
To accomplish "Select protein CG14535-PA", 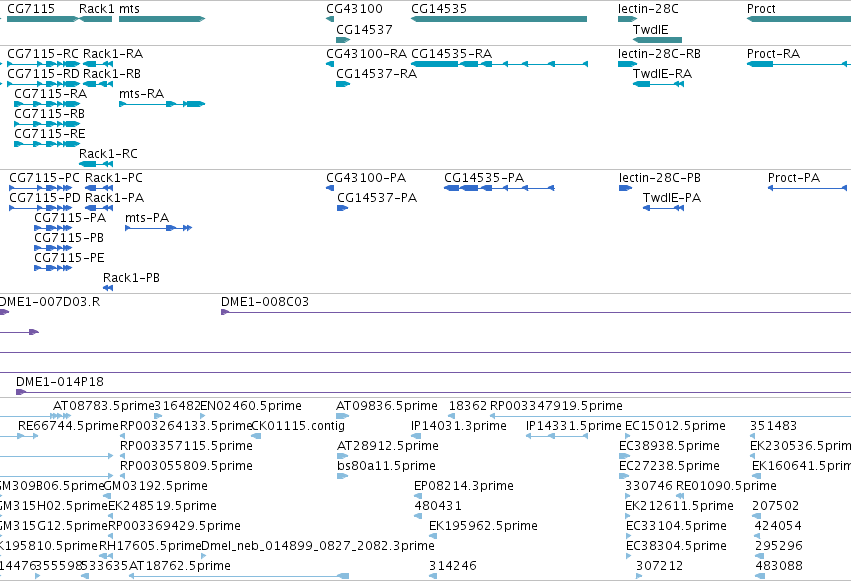I will tap(499, 188).
